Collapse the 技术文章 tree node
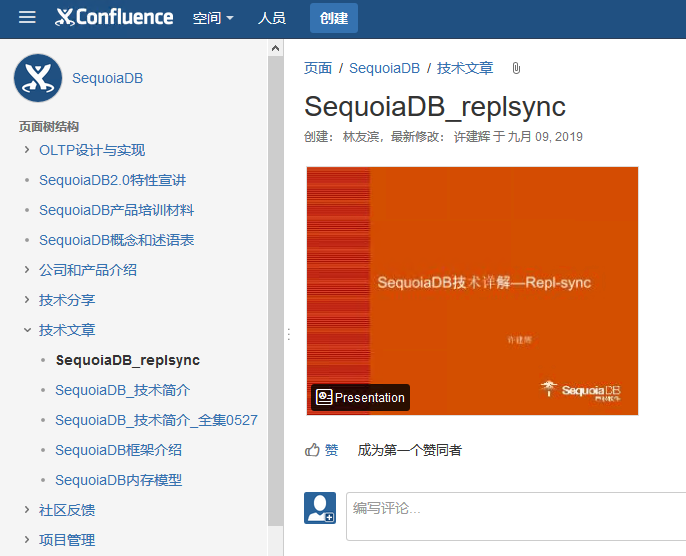The width and height of the screenshot is (686, 556). click(x=27, y=330)
